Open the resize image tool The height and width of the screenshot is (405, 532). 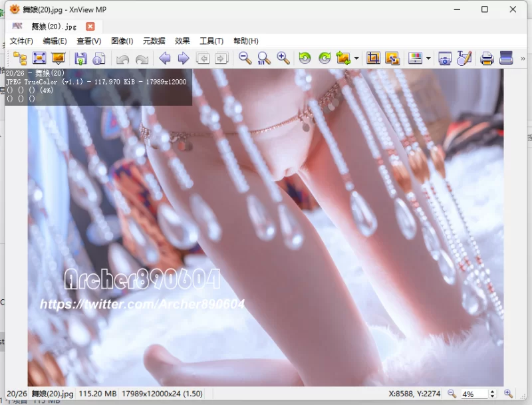392,59
